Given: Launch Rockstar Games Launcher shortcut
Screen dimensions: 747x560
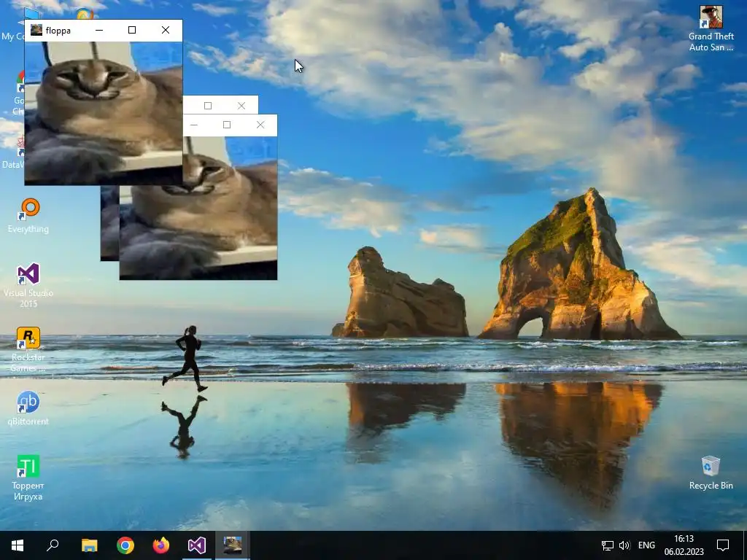Looking at the screenshot, I should click(x=28, y=349).
